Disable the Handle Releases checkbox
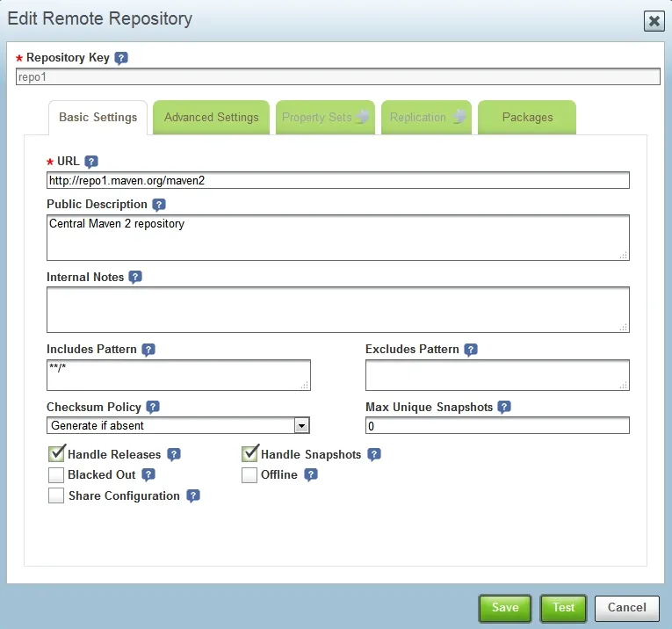 point(57,454)
